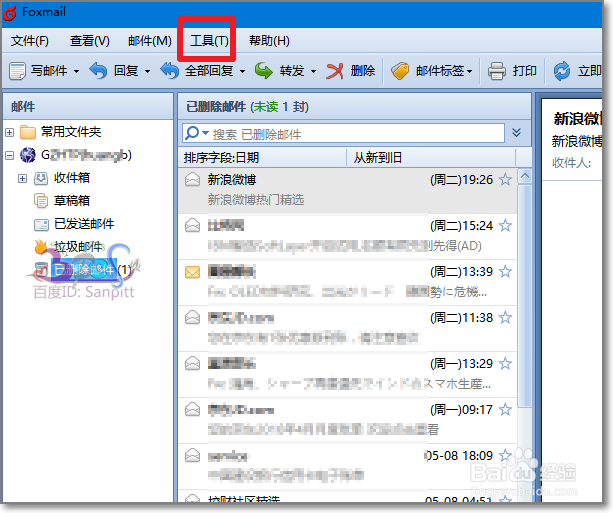613x513 pixels.
Task: Collapse the mail account tree node
Action: [x=10, y=156]
